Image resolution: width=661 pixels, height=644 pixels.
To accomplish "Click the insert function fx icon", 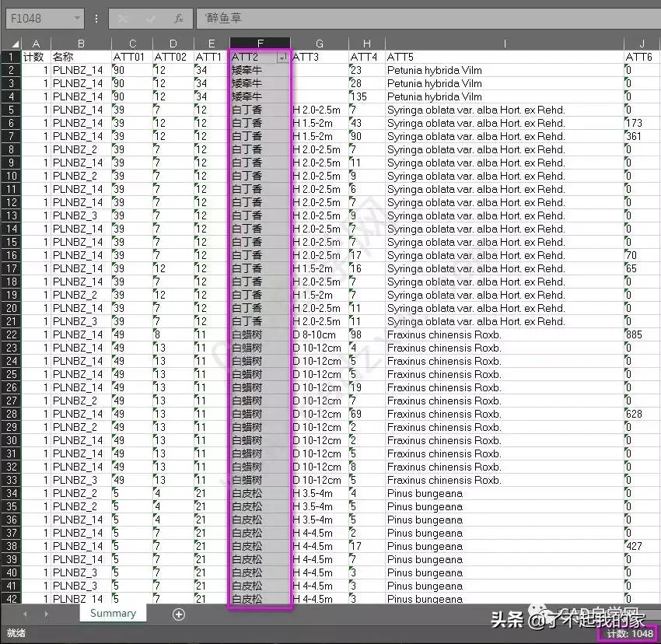I will (179, 18).
